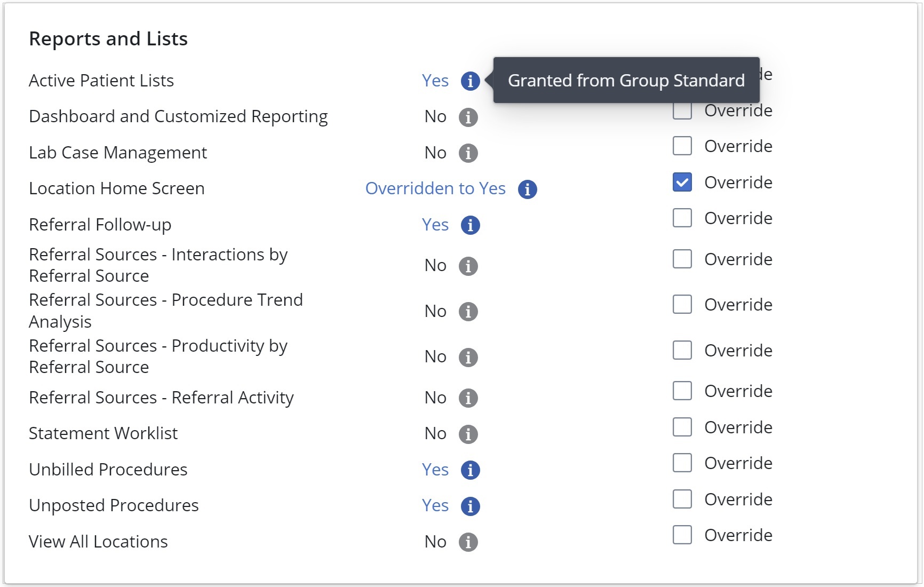
Task: Show info for Referral Follow-up
Action: (470, 225)
